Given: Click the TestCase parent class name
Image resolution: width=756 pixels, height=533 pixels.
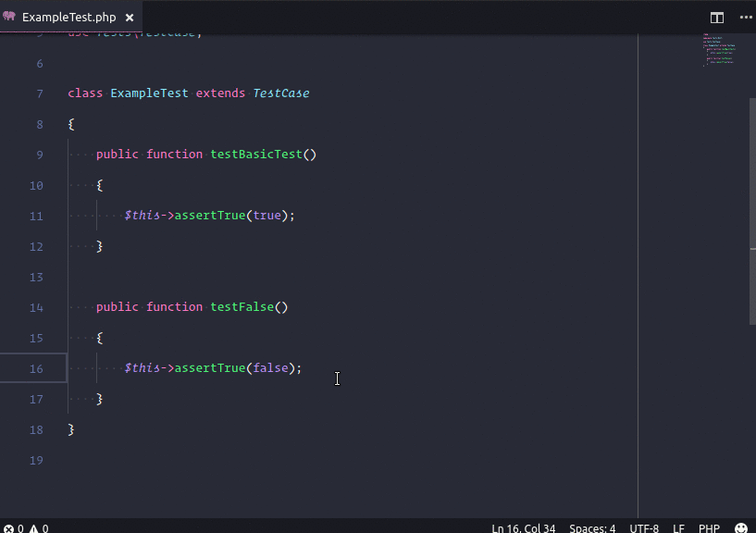Looking at the screenshot, I should tap(281, 93).
